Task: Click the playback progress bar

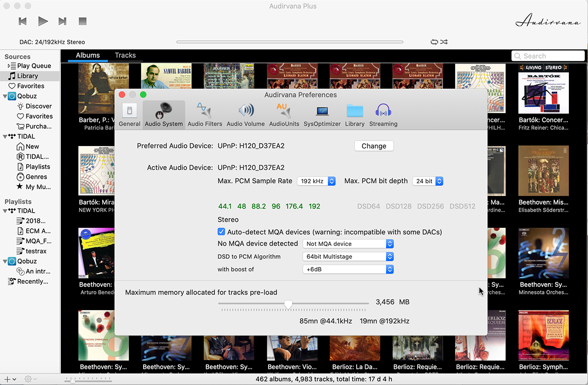Action: [290, 42]
